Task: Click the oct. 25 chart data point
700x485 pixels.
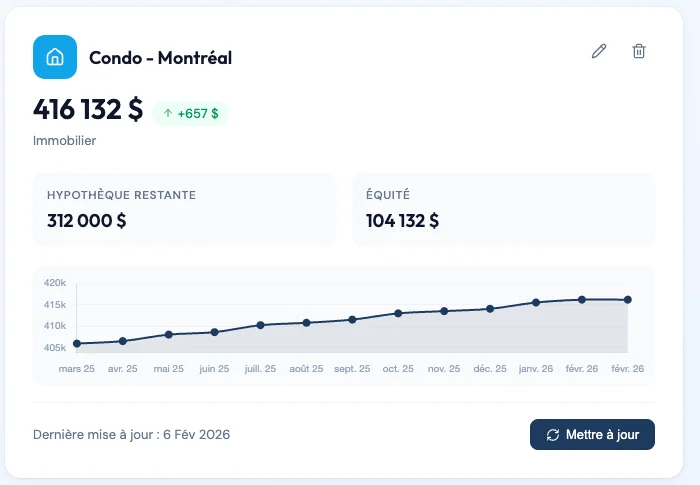Action: pos(398,313)
